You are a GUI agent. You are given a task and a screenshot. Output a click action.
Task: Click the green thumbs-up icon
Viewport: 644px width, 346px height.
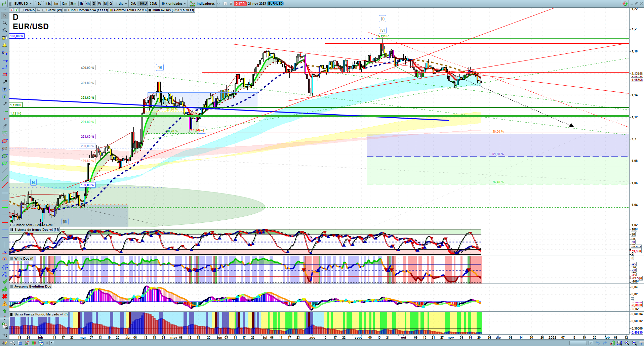tap(5, 289)
